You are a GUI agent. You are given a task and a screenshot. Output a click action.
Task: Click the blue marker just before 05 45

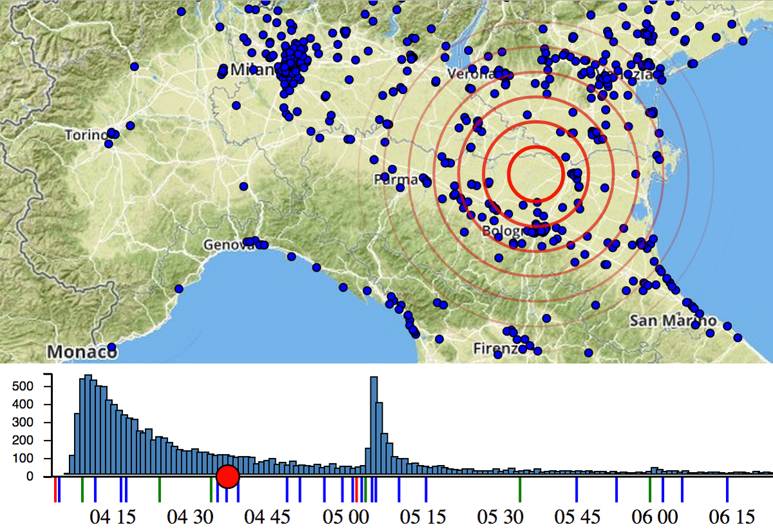(x=577, y=489)
